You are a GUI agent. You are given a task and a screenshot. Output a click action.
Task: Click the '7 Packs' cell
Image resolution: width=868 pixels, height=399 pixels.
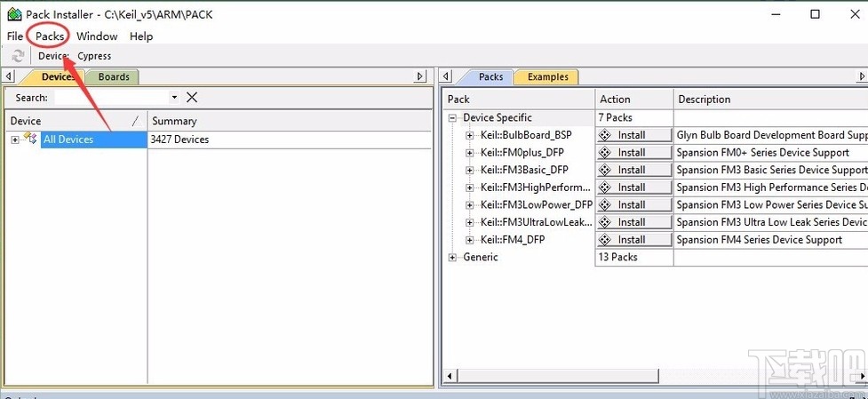(615, 118)
